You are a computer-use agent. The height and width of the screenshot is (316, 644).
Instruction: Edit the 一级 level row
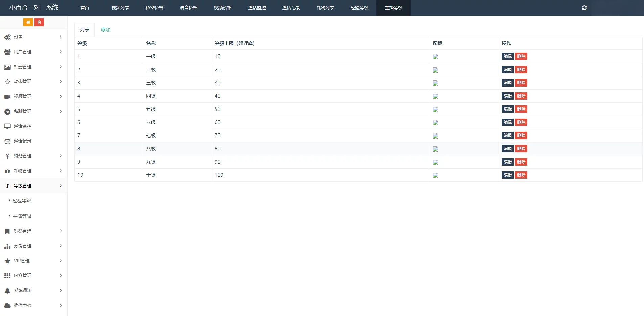(508, 56)
